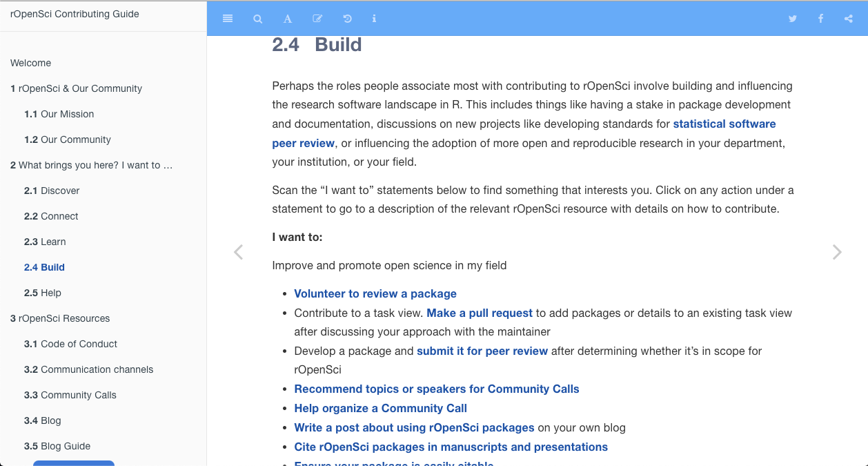Open the generic share icon

(848, 19)
